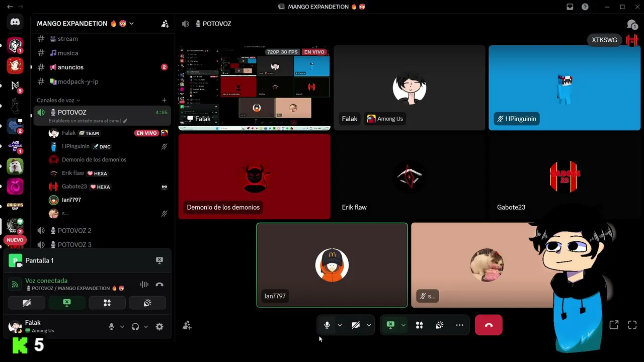Open the AG Games server icon

tap(15, 146)
